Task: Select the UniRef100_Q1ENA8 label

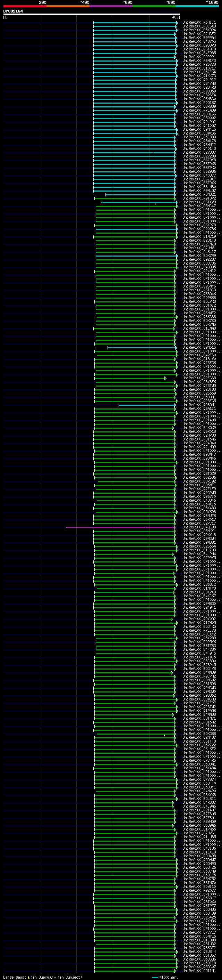Action: 199,328
